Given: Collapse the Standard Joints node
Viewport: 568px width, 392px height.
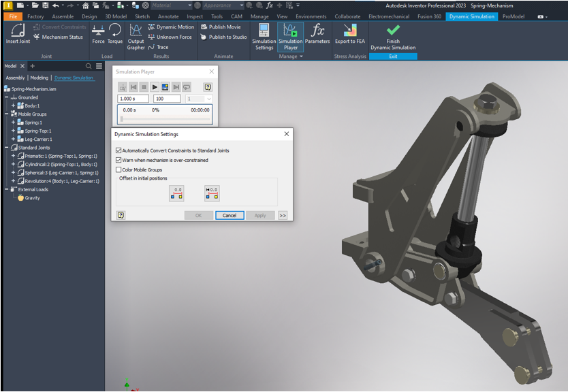Looking at the screenshot, I should (x=7, y=147).
